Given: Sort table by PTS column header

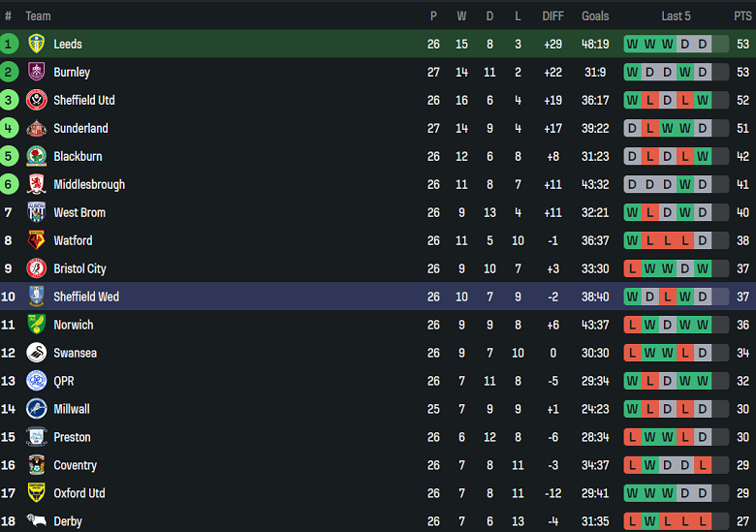Looking at the screenshot, I should pos(742,16).
